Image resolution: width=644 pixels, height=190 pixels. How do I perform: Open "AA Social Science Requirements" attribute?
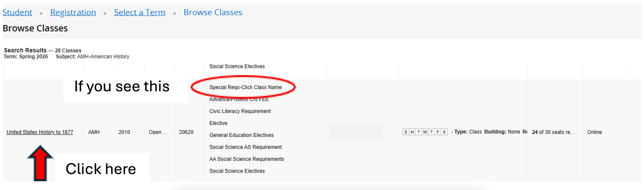click(247, 159)
